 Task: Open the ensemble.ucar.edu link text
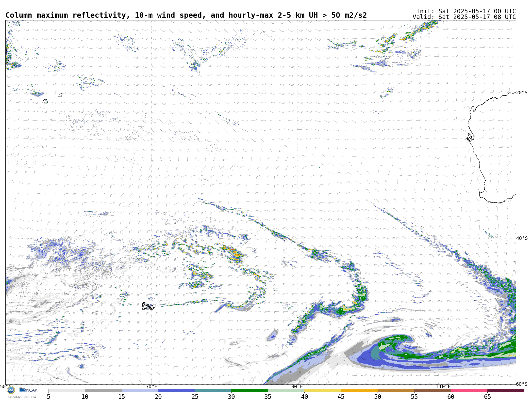pyautogui.click(x=22, y=397)
